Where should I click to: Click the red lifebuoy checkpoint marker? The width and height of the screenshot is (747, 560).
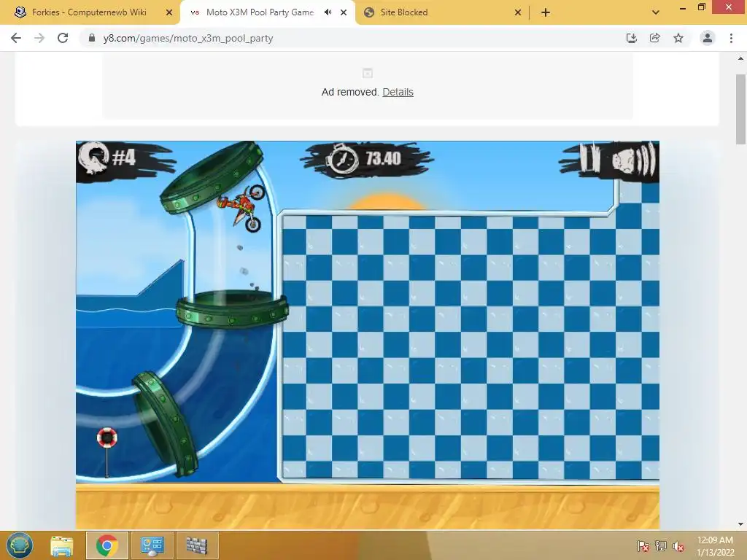point(107,437)
